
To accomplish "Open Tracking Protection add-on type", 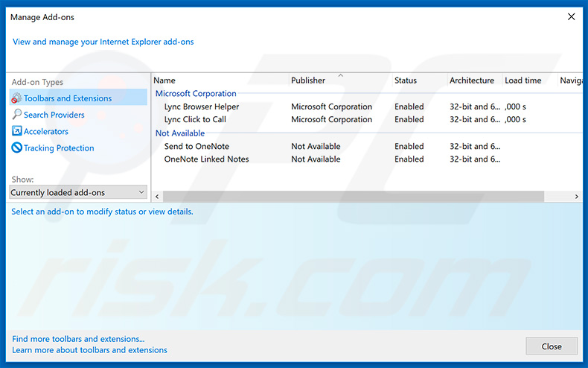I will click(59, 148).
